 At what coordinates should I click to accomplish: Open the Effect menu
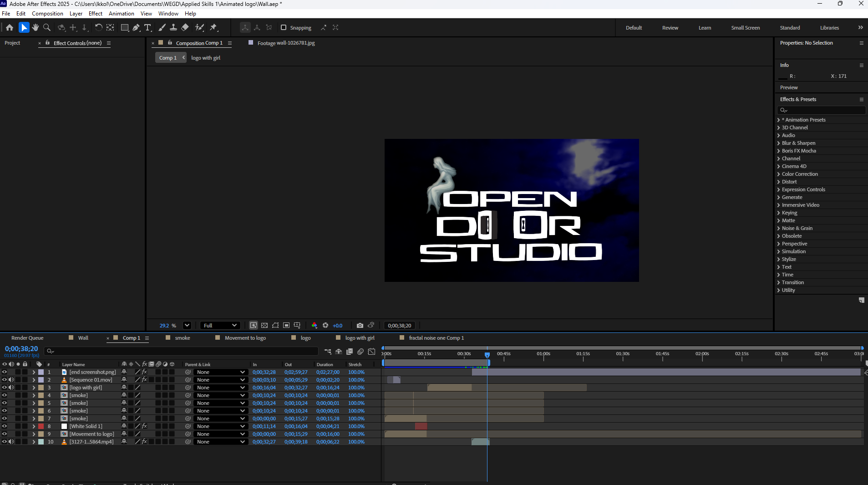click(95, 14)
